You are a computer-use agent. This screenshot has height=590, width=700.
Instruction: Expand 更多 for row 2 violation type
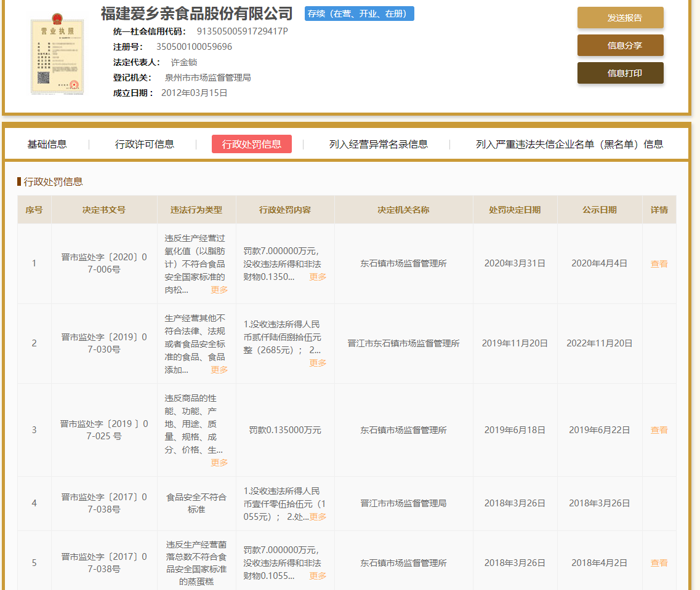coord(219,370)
